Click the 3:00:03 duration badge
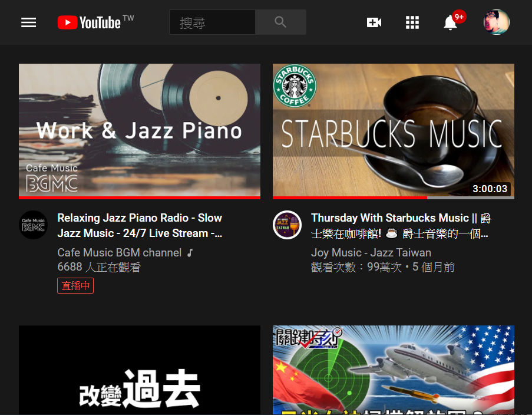The image size is (532, 415). point(490,189)
